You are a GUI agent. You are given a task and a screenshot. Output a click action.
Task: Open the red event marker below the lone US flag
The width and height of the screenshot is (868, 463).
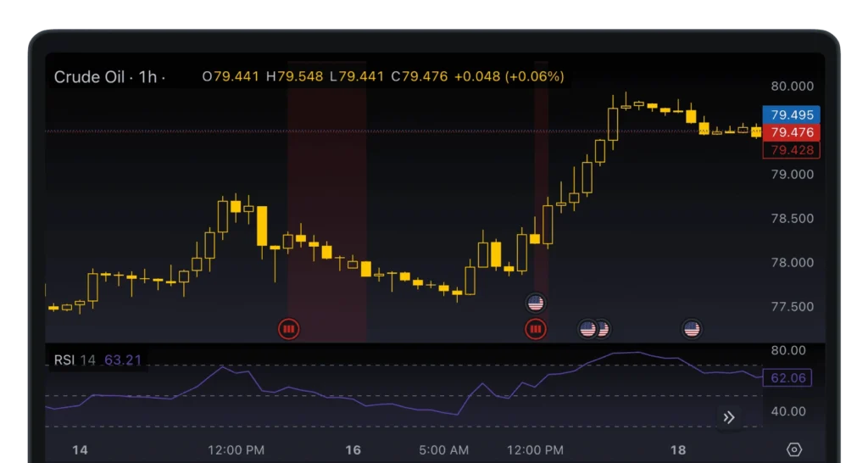(x=536, y=329)
